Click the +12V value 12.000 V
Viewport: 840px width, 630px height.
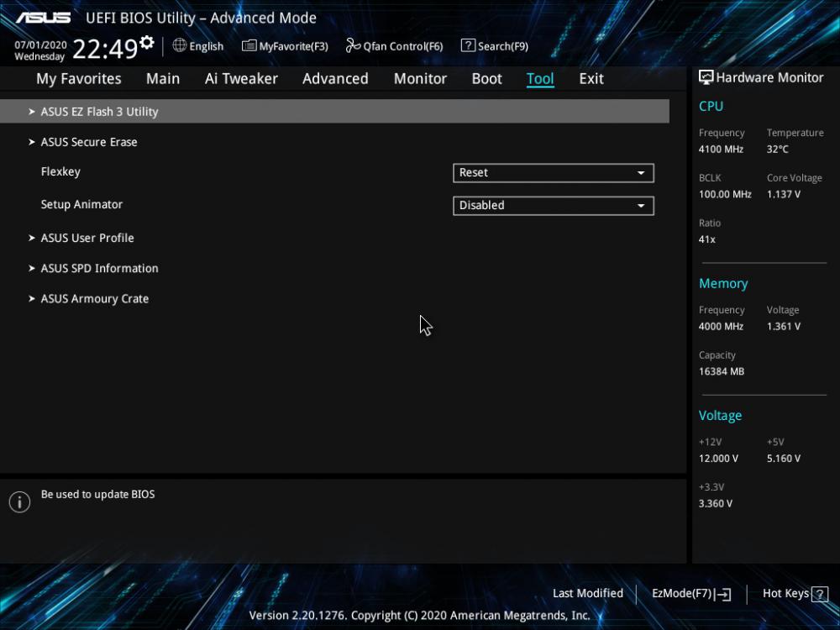coord(718,459)
